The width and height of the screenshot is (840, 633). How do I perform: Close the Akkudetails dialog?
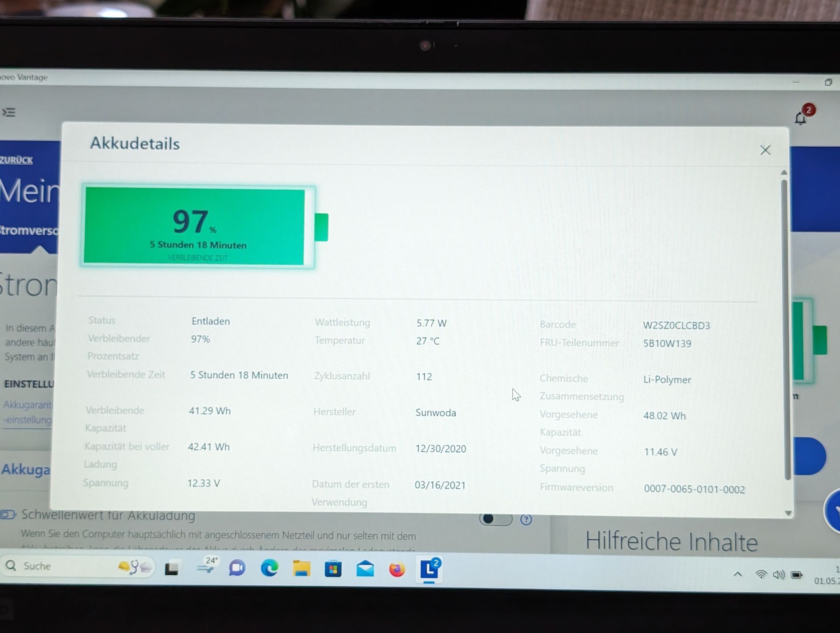point(765,150)
